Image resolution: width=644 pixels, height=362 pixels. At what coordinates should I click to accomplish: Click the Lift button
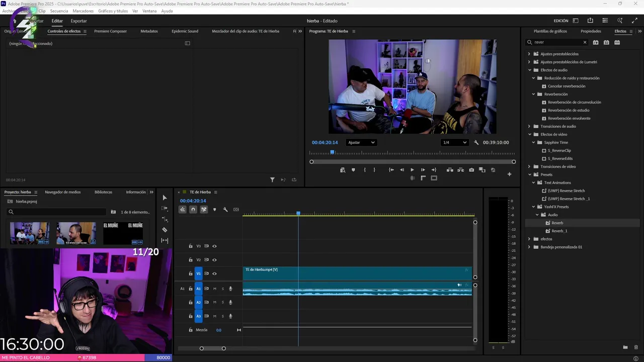tap(450, 170)
